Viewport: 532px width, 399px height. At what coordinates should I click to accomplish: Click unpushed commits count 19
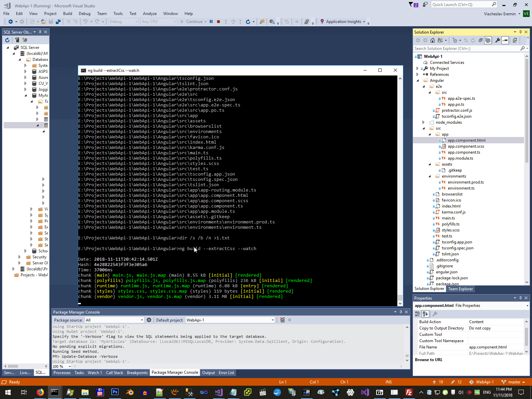(438, 382)
